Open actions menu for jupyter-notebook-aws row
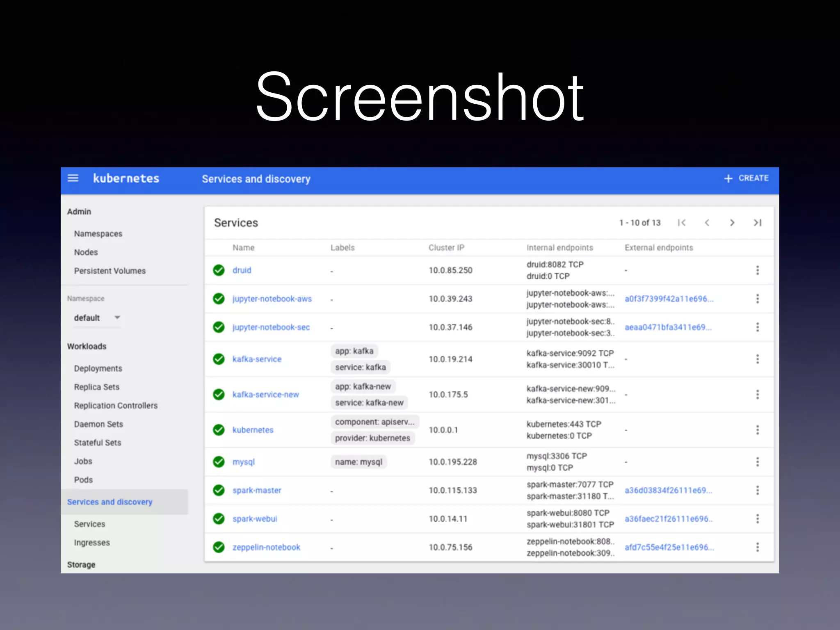This screenshot has width=840, height=630. tap(758, 299)
